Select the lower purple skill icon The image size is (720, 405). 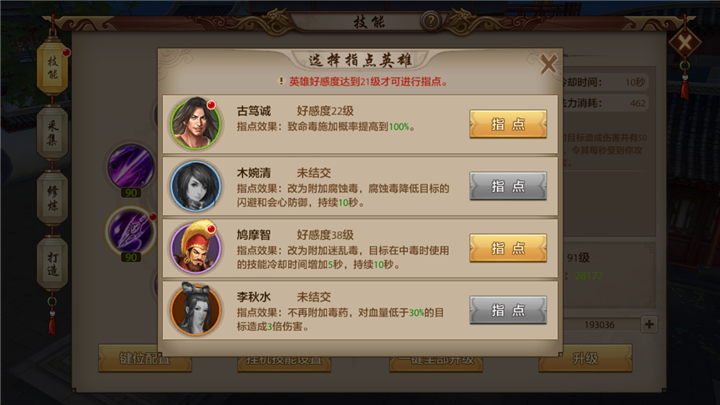pos(131,231)
